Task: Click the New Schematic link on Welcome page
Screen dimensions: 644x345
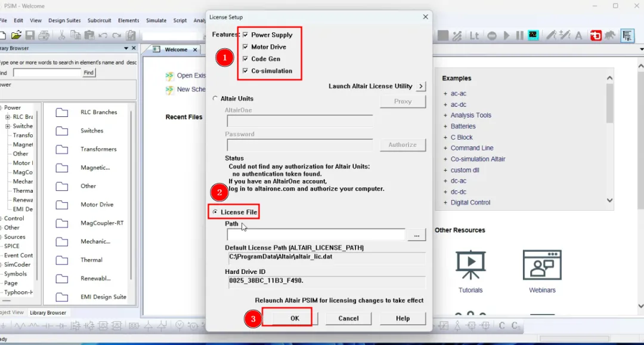Action: [191, 89]
